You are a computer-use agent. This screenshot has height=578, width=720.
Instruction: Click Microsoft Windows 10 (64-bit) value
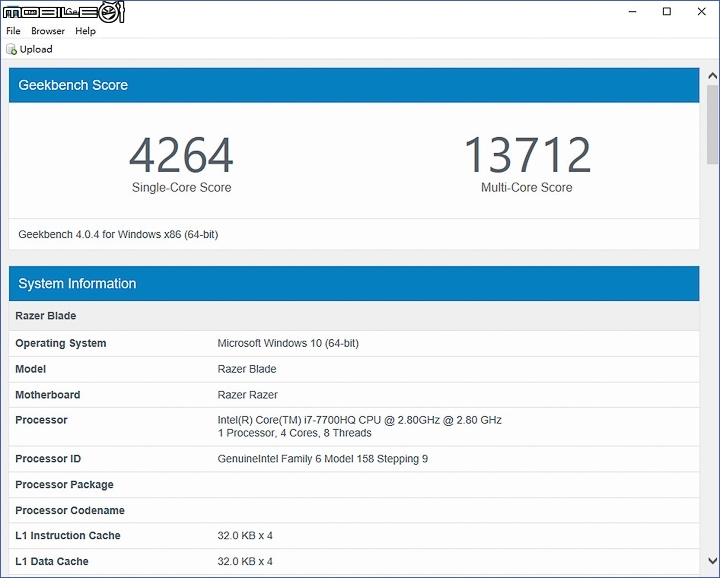288,343
